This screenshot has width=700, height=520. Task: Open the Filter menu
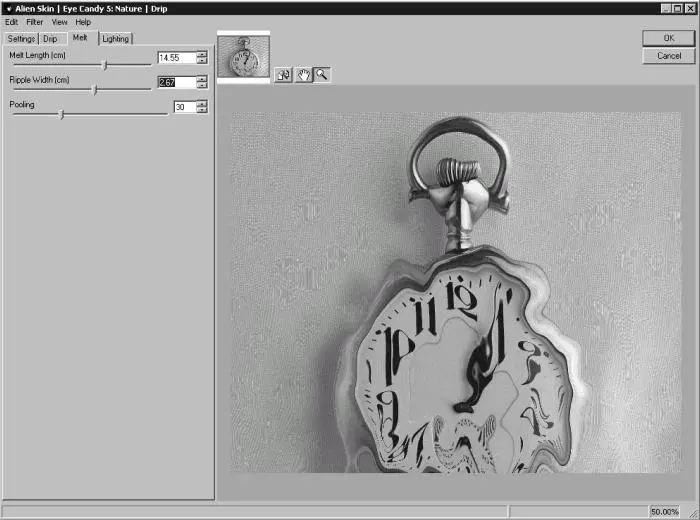34,22
